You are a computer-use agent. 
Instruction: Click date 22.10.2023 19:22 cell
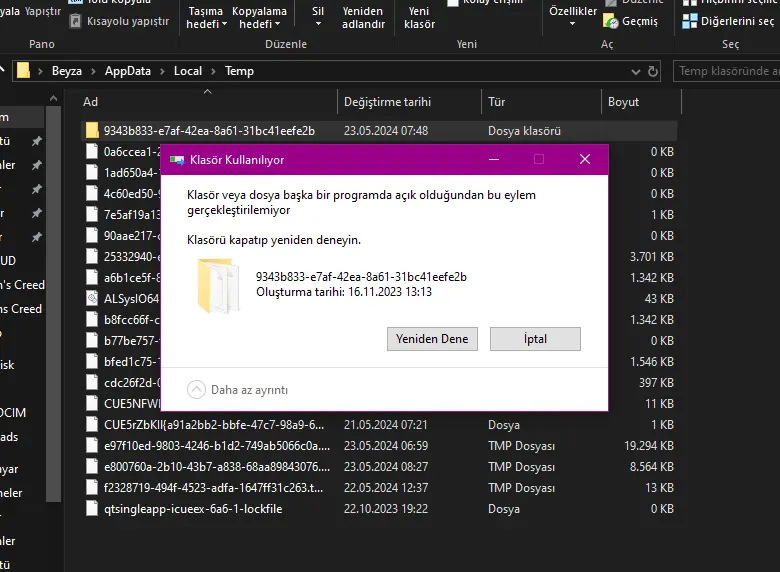point(386,509)
